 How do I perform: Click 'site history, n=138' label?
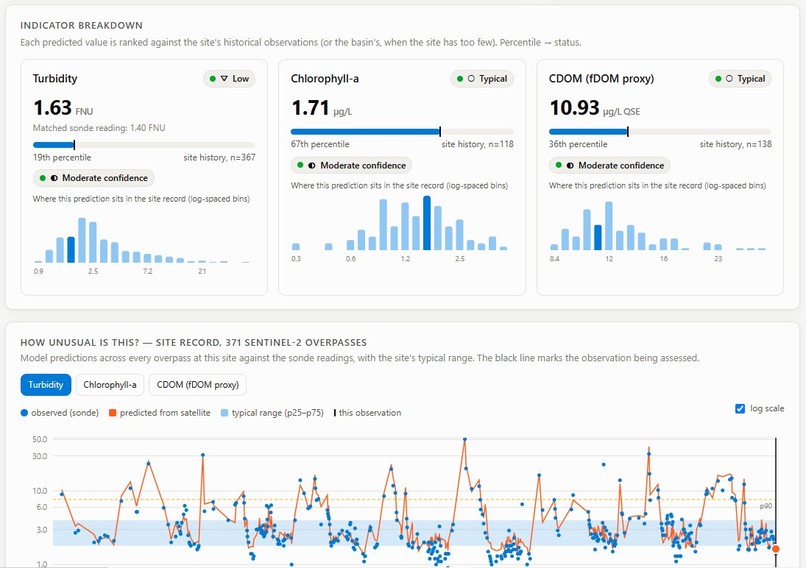736,144
